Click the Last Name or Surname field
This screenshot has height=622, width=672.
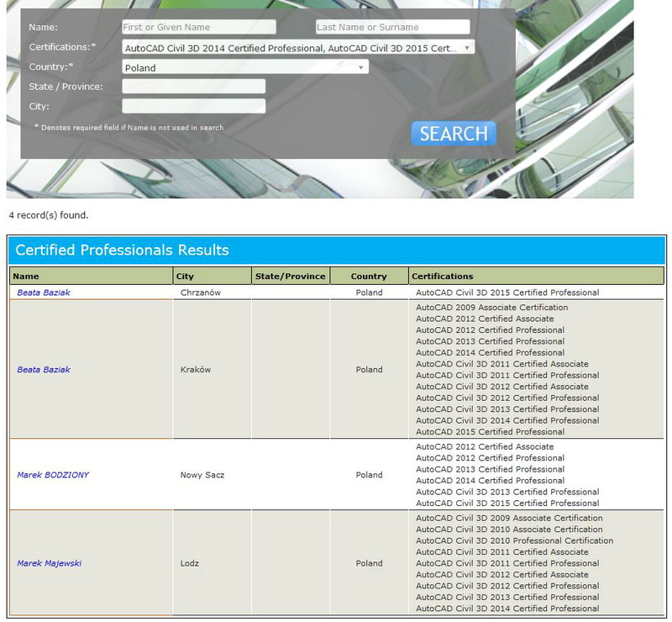[x=392, y=27]
